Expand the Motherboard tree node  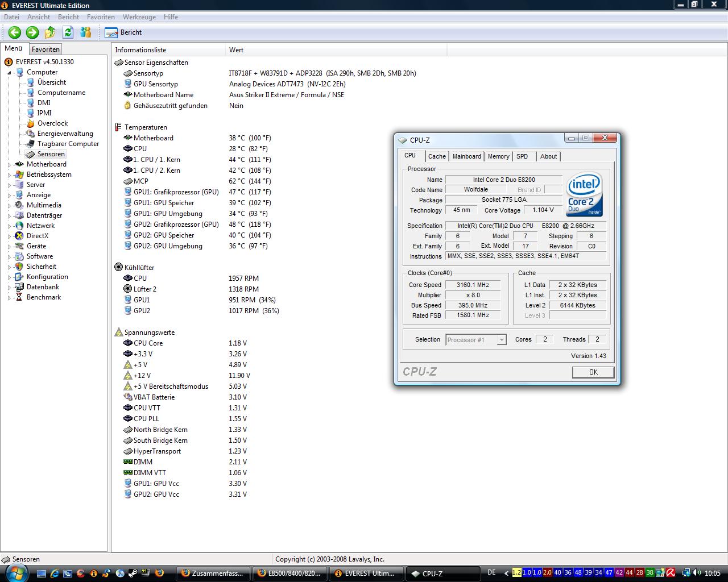pyautogui.click(x=10, y=165)
